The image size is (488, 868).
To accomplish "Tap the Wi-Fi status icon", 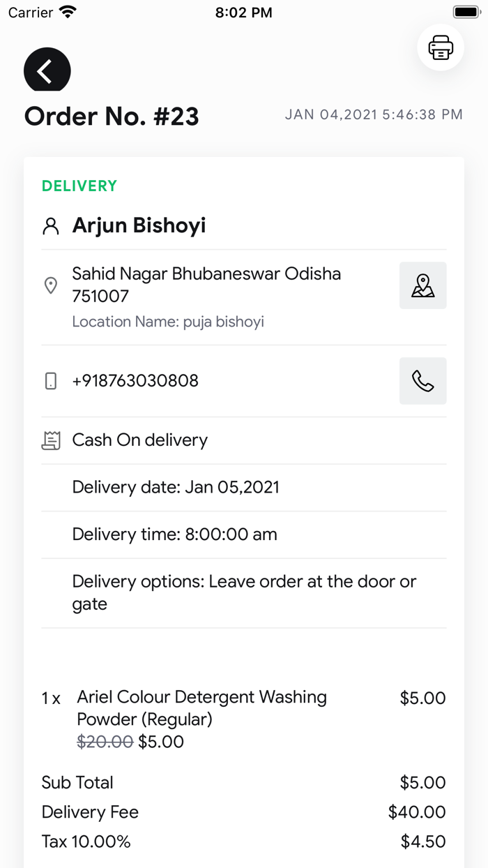I will tap(68, 13).
